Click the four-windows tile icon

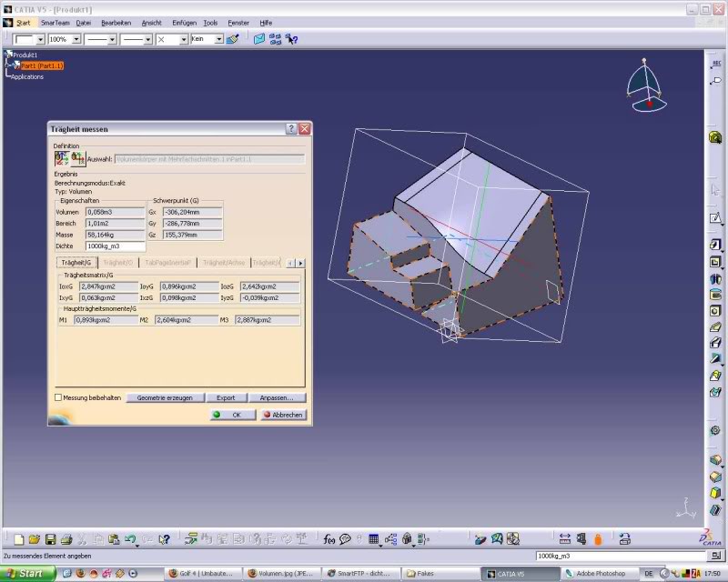click(x=276, y=39)
